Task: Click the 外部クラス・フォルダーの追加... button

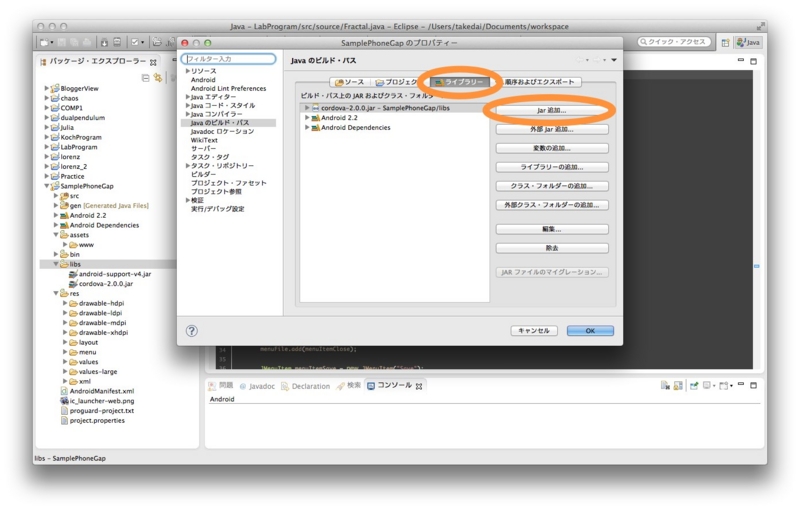Action: pyautogui.click(x=552, y=205)
